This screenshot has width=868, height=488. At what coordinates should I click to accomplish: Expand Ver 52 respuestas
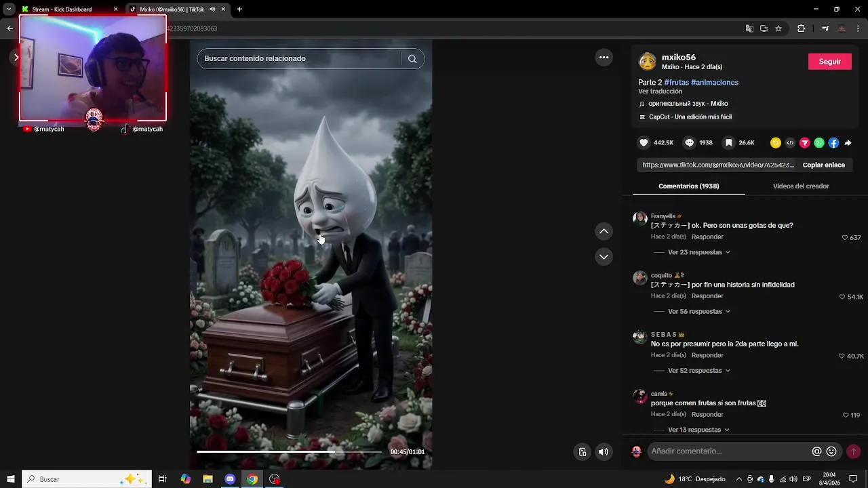tap(698, 371)
